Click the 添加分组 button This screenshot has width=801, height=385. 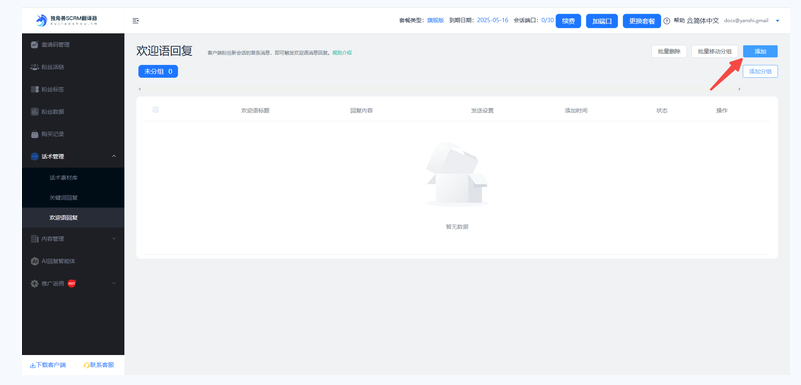point(760,71)
